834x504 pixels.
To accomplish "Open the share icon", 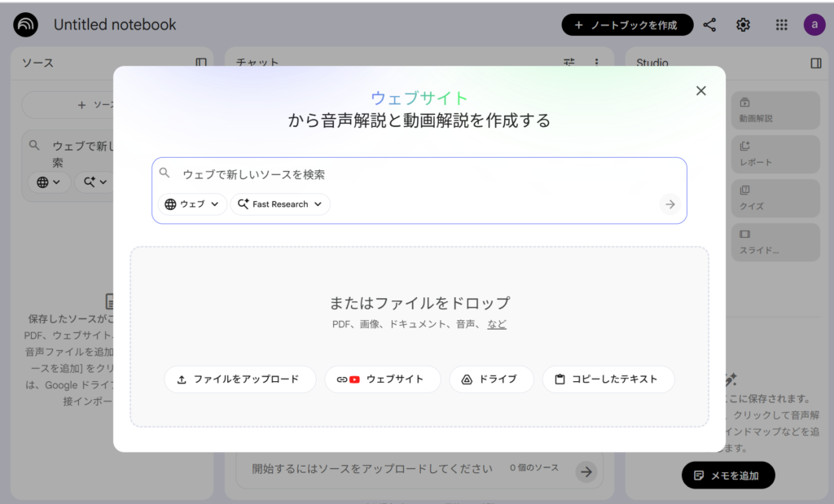I will [709, 25].
